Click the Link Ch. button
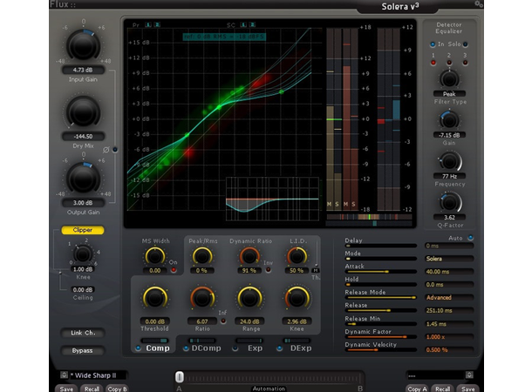The width and height of the screenshot is (532, 392). (83, 333)
